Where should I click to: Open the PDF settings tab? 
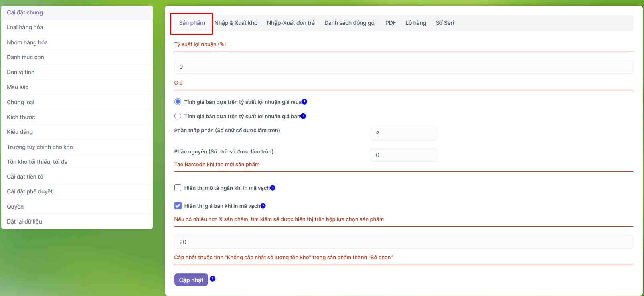coord(390,23)
